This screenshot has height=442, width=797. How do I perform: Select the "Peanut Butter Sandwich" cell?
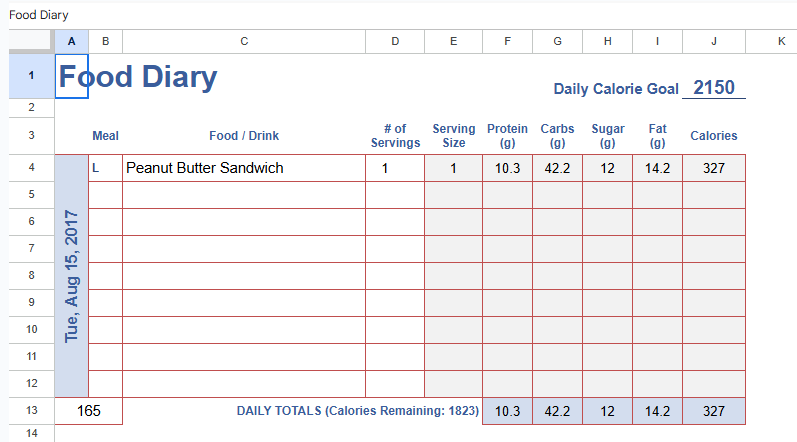click(x=244, y=168)
